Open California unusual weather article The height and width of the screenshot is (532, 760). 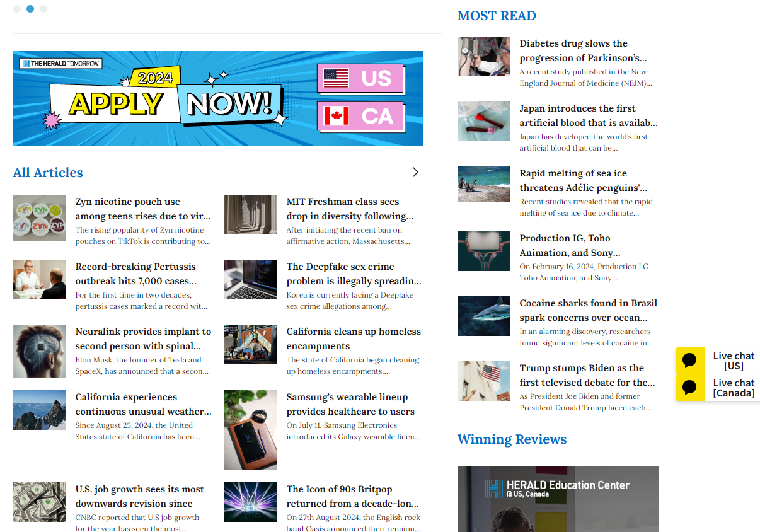coord(144,404)
